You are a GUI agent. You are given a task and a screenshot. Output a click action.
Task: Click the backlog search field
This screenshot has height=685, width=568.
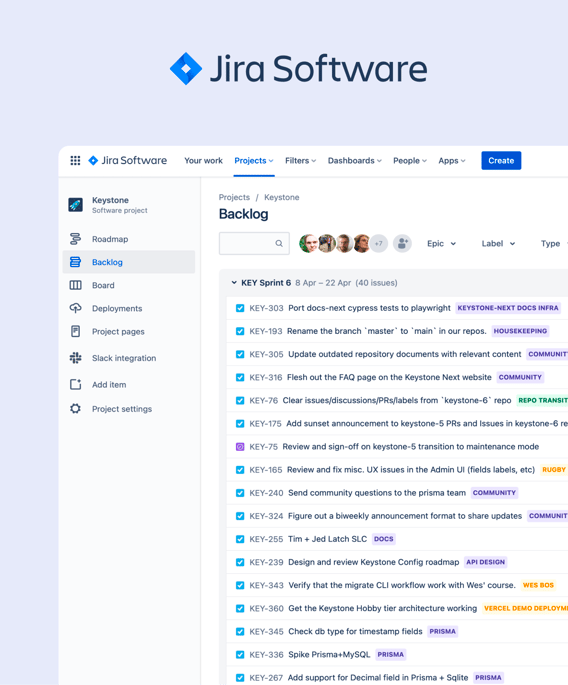[x=254, y=243]
